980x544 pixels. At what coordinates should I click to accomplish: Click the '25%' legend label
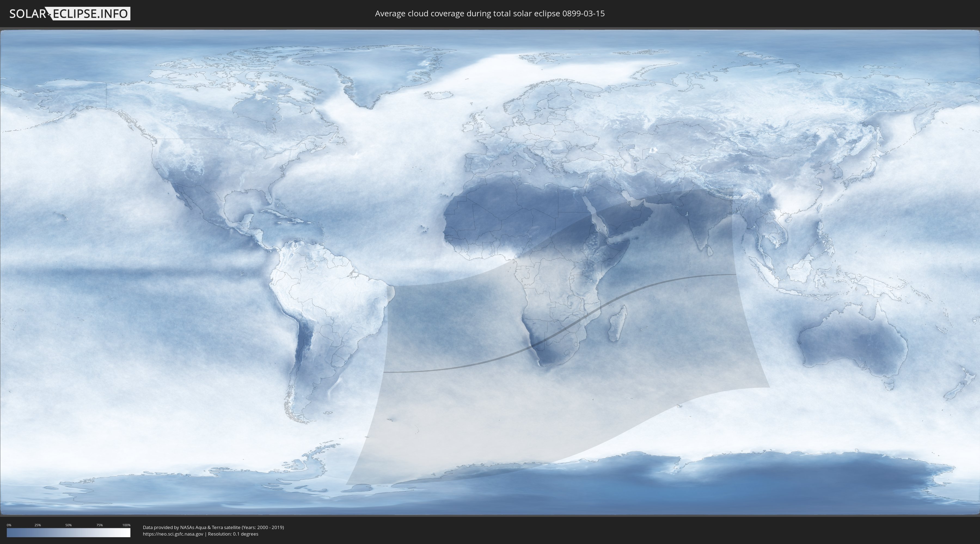(x=38, y=525)
